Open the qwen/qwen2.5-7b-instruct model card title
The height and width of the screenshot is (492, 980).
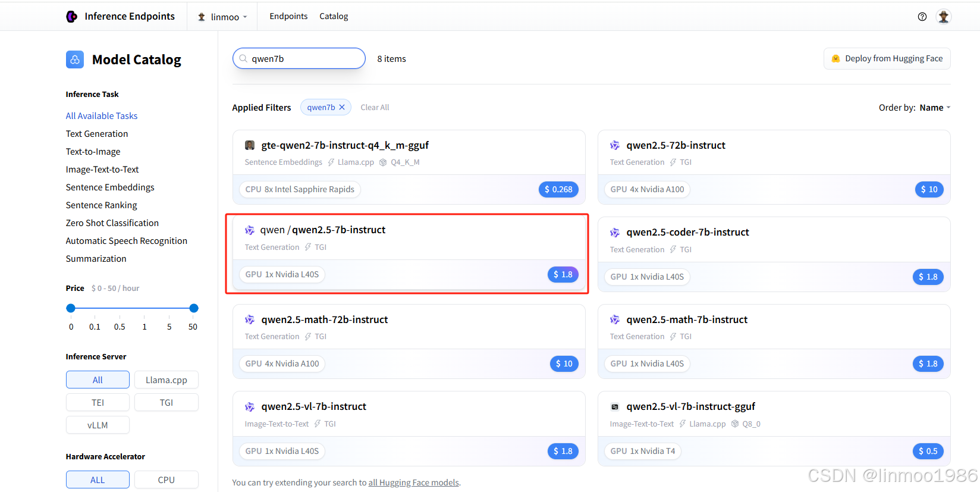coord(323,230)
